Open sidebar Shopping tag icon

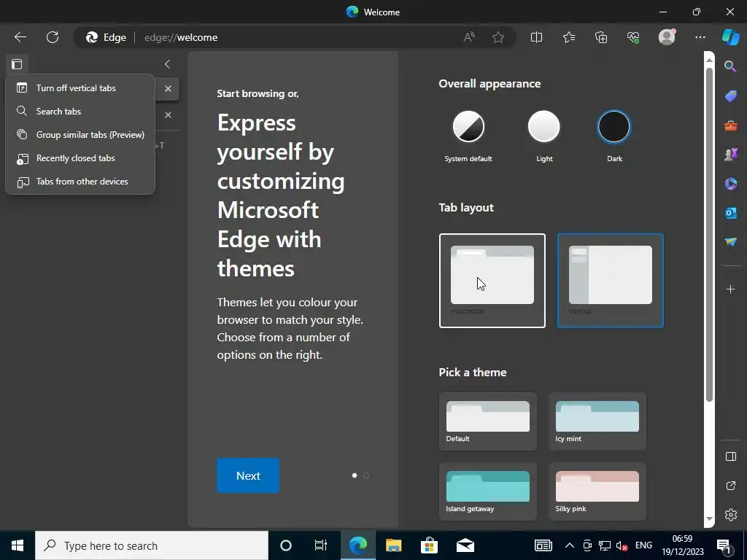(x=731, y=96)
